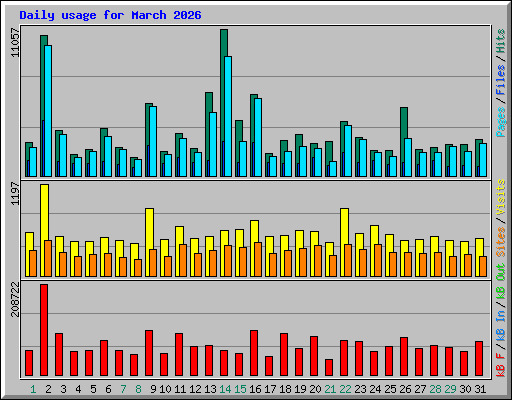Click the "kB F" legend label
This screenshot has width=512, height=400.
coord(500,365)
